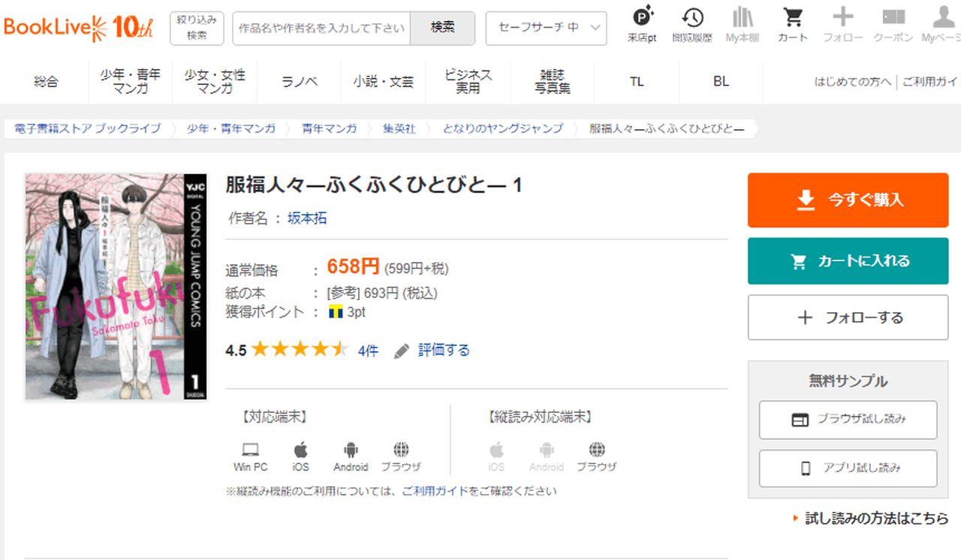Select the ラノベ category tab
This screenshot has width=961, height=560.
point(300,82)
